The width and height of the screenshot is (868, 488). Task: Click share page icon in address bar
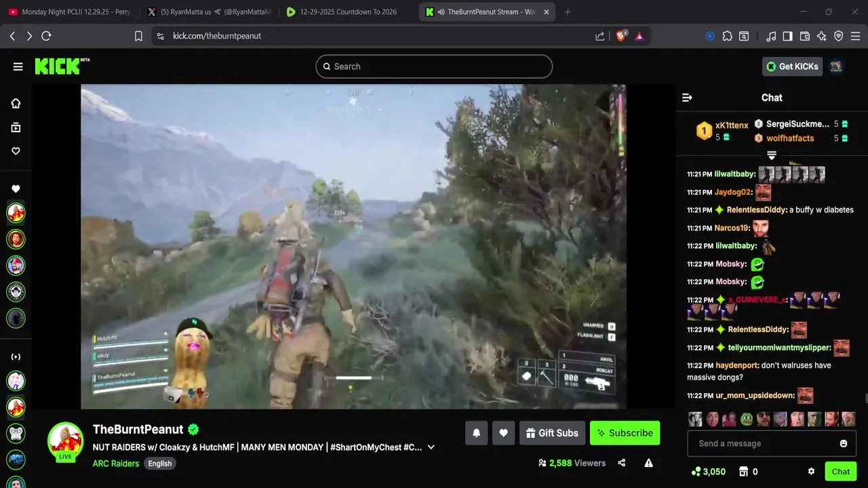(599, 36)
